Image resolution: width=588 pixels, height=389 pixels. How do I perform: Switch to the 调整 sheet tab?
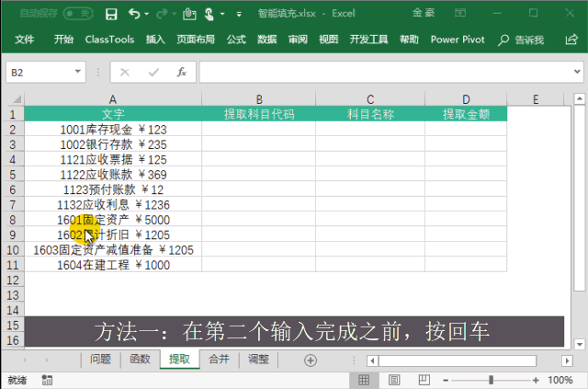tap(259, 360)
